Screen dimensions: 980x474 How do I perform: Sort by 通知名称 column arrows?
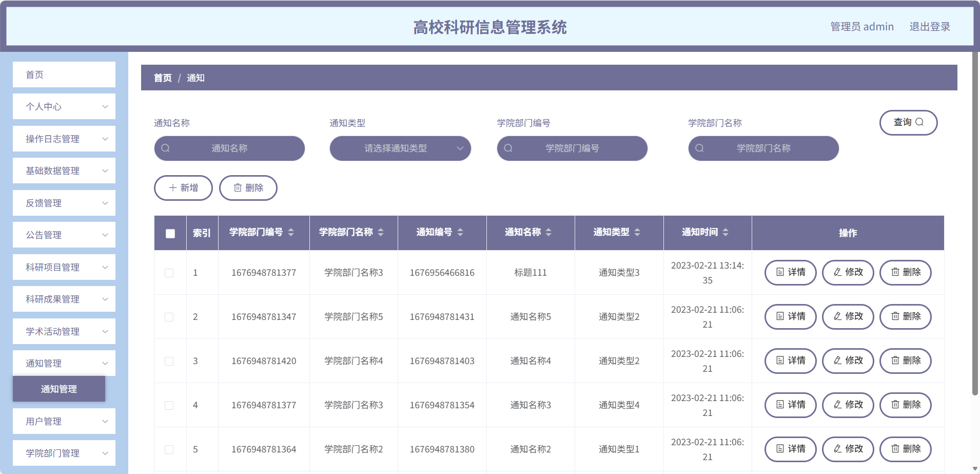(548, 232)
